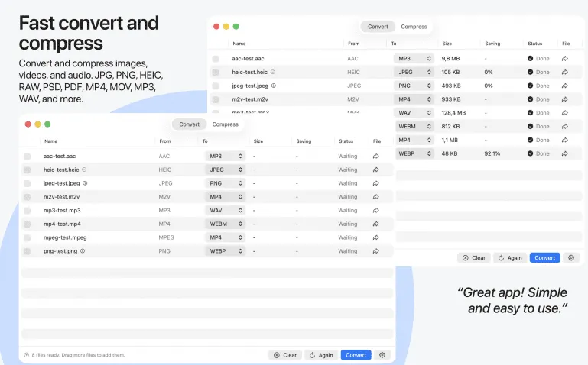This screenshot has height=365, width=588.
Task: Click share arrow in 105 KB row of back window
Action: pyautogui.click(x=565, y=72)
